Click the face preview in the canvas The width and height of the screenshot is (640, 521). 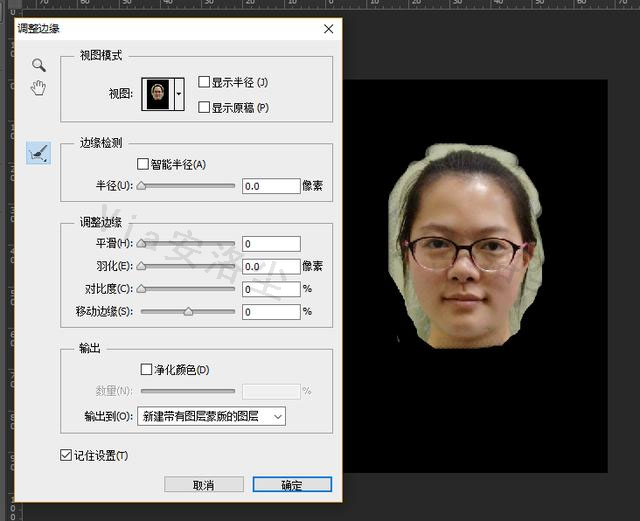point(466,246)
